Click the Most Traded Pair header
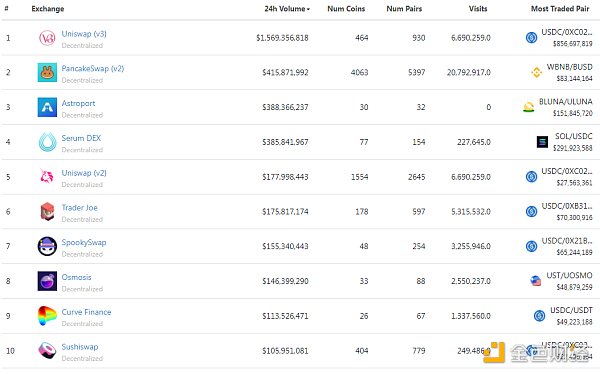The width and height of the screenshot is (600, 374). pyautogui.click(x=560, y=9)
